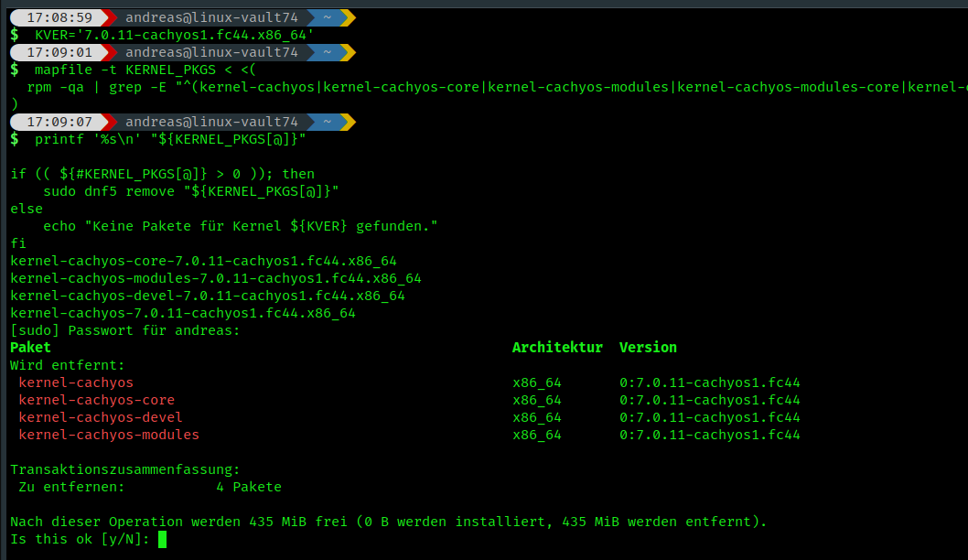Click x86_64 in the kernel-cachyos-devel row
968x560 pixels.
[537, 417]
